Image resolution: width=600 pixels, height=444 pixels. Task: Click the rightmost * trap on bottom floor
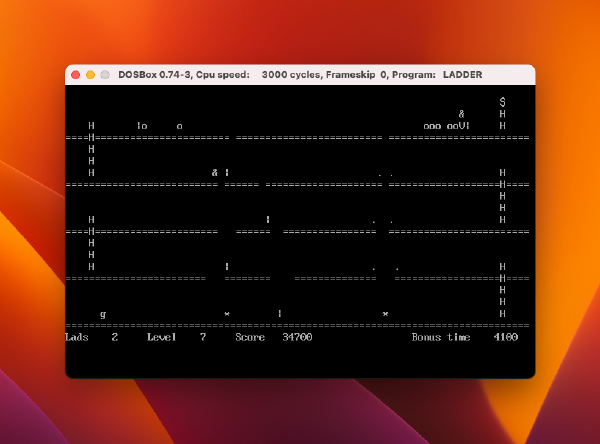point(385,314)
